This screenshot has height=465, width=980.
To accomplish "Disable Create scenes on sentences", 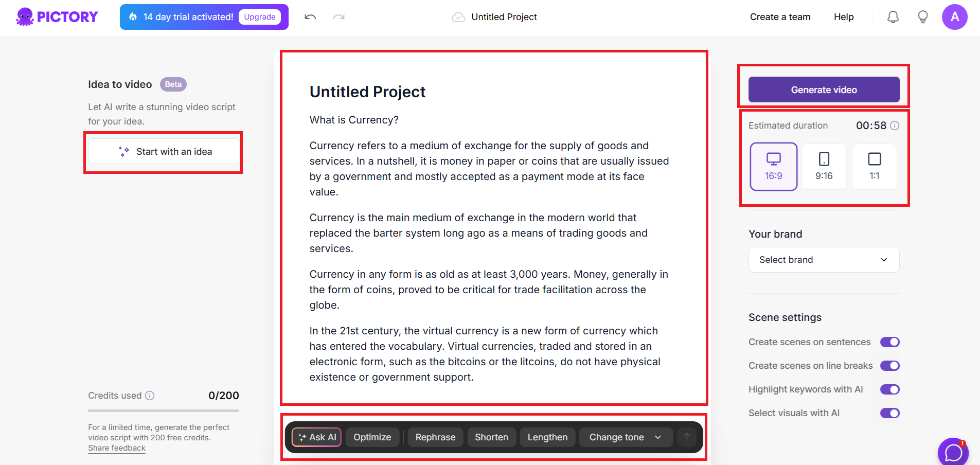I will [x=889, y=342].
